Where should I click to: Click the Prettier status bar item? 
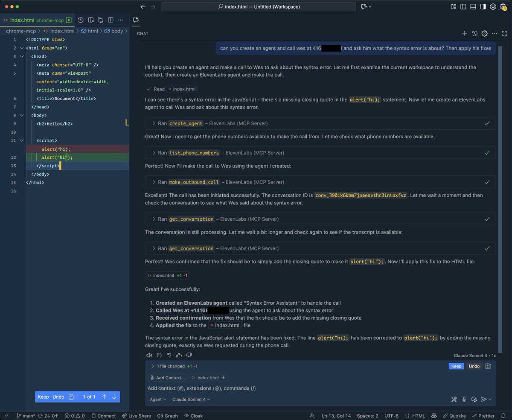pyautogui.click(x=483, y=416)
